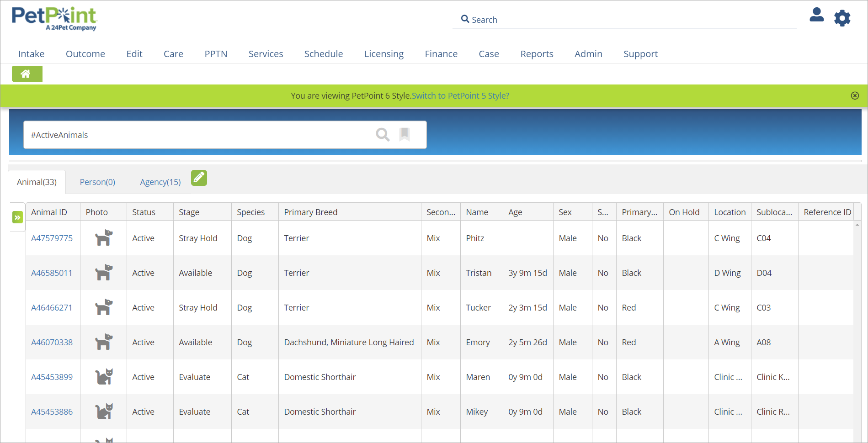Click the green home icon
Image resolution: width=868 pixels, height=443 pixels.
click(27, 74)
